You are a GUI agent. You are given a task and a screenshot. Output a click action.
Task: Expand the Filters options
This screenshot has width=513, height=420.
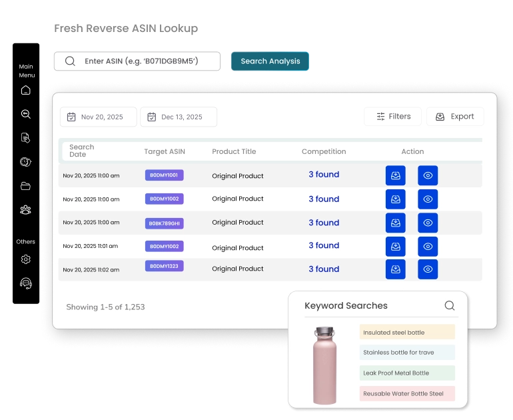392,116
